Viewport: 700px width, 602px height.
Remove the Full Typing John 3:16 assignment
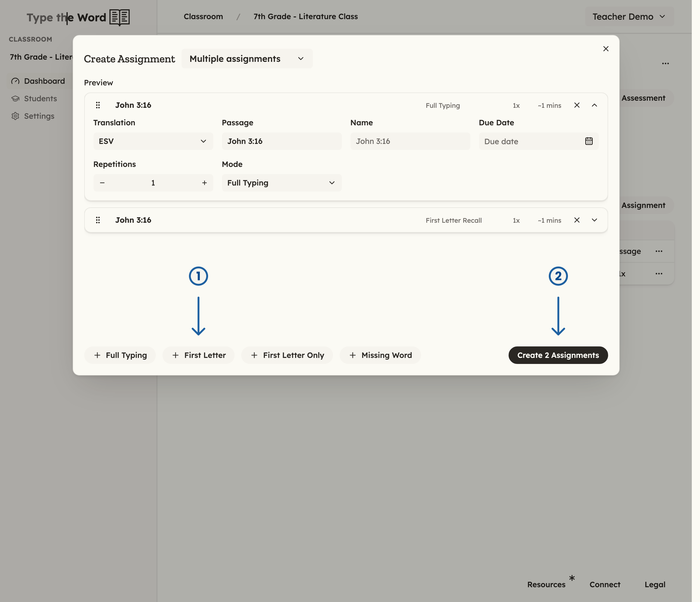577,105
